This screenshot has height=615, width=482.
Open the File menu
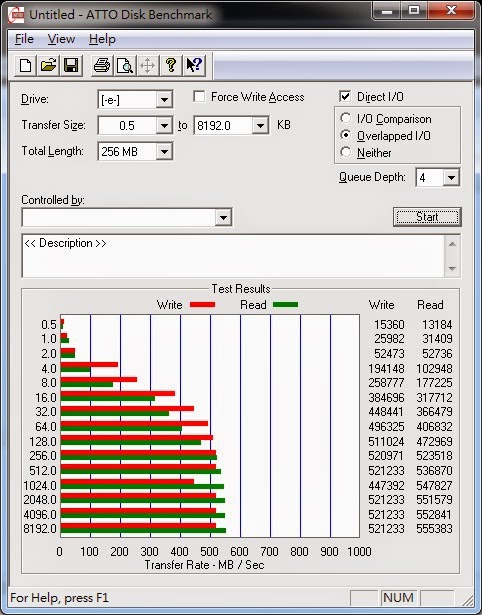[24, 39]
